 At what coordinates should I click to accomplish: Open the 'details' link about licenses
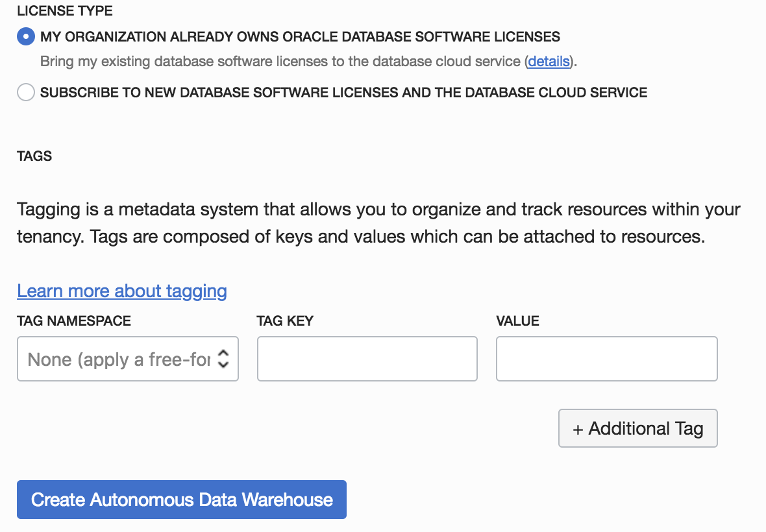pos(549,62)
